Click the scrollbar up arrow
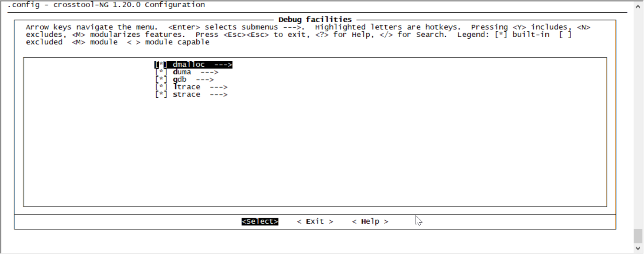 [638, 7]
